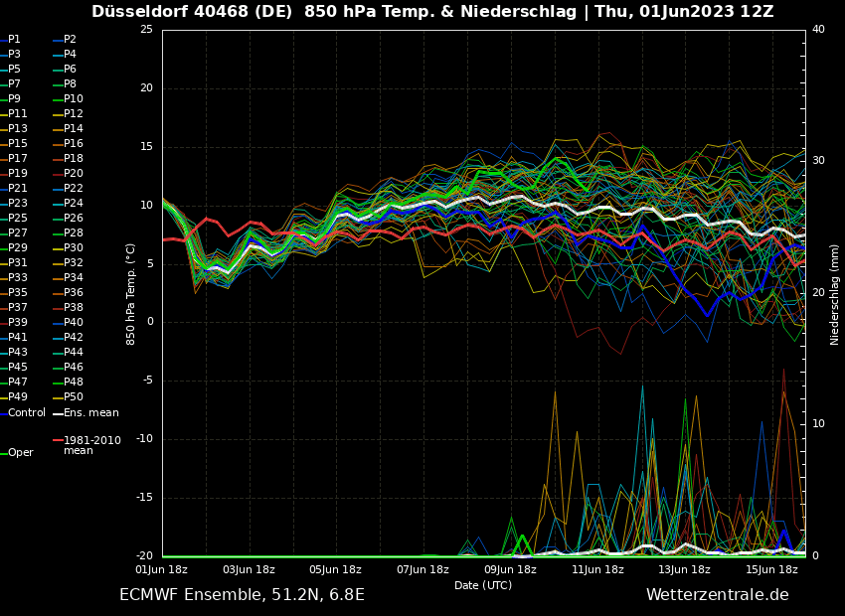
Task: Click the P10 legend label
Action: point(74,99)
